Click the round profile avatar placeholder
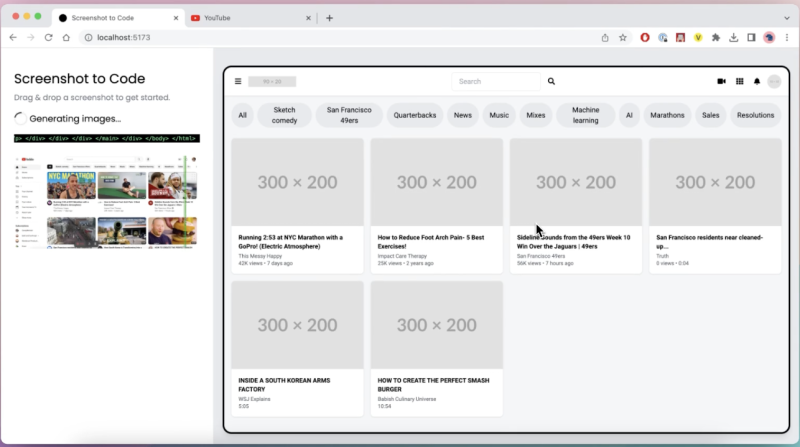Image resolution: width=800 pixels, height=447 pixels. [x=774, y=81]
